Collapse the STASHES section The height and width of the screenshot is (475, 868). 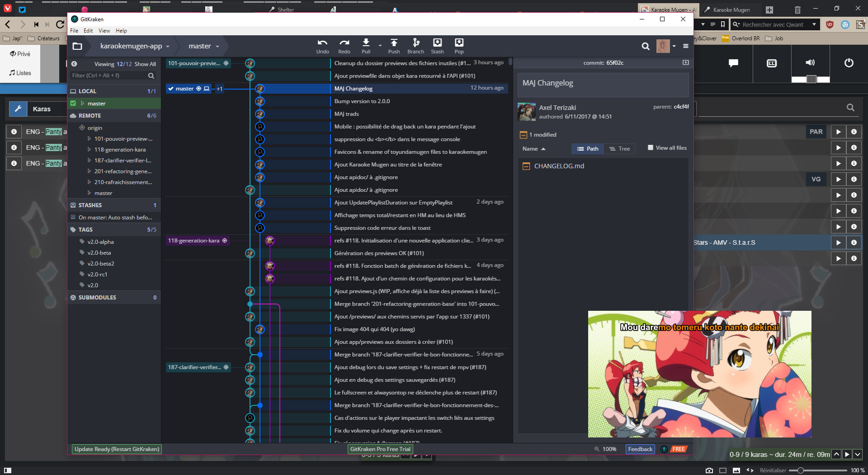pyautogui.click(x=114, y=205)
